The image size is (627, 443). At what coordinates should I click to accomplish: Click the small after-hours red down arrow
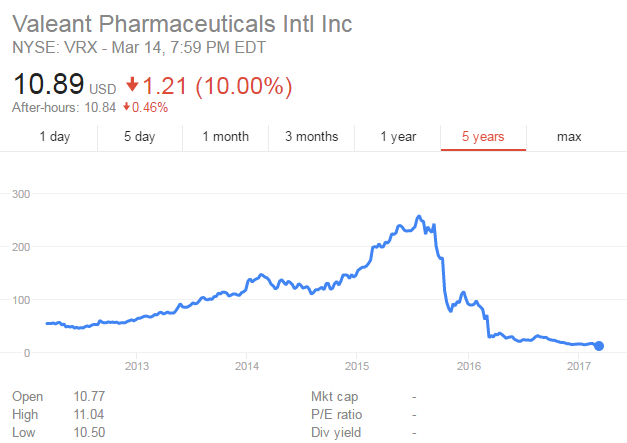126,107
